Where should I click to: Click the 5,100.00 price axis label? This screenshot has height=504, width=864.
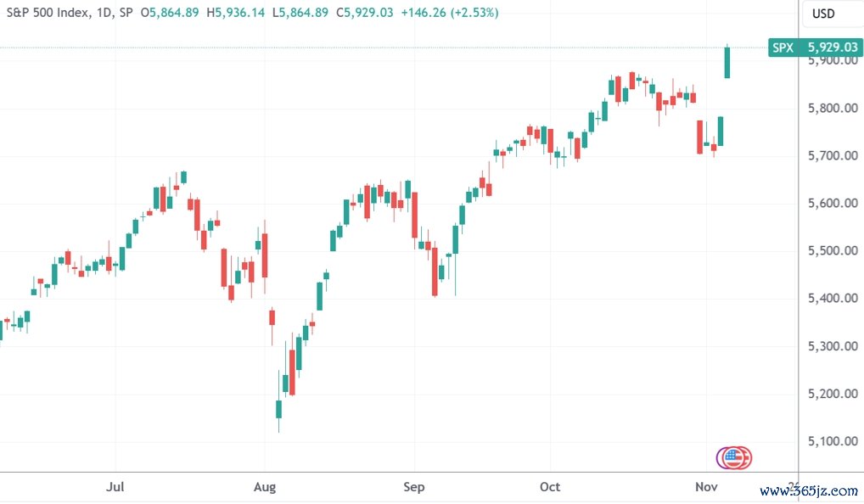832,441
